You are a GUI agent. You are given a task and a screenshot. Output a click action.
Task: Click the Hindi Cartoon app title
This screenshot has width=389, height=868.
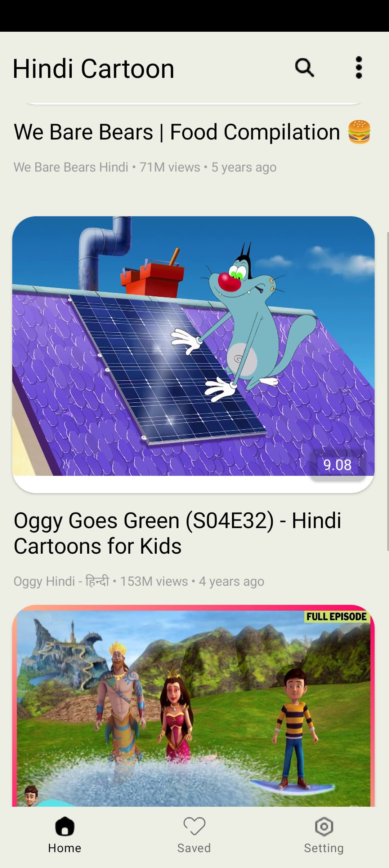pos(94,68)
